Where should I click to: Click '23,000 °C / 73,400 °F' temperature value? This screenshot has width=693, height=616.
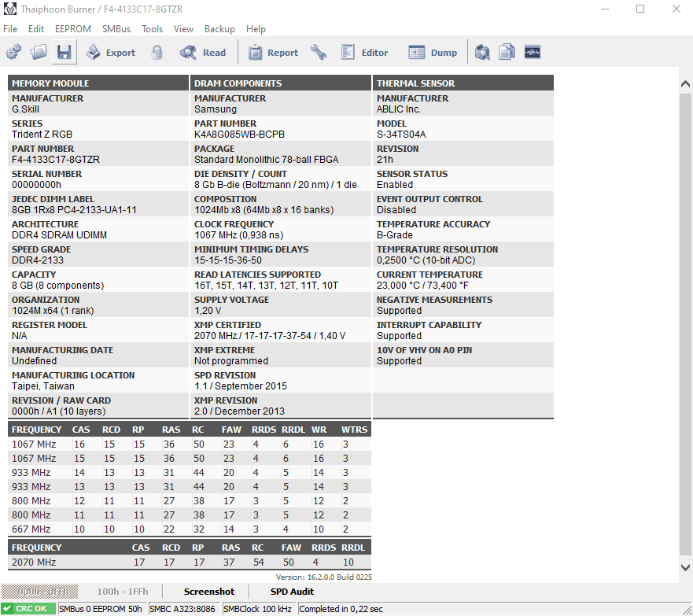422,286
